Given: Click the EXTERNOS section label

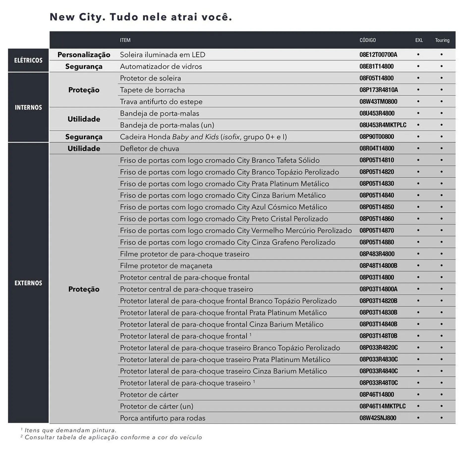Looking at the screenshot, I should point(28,283).
